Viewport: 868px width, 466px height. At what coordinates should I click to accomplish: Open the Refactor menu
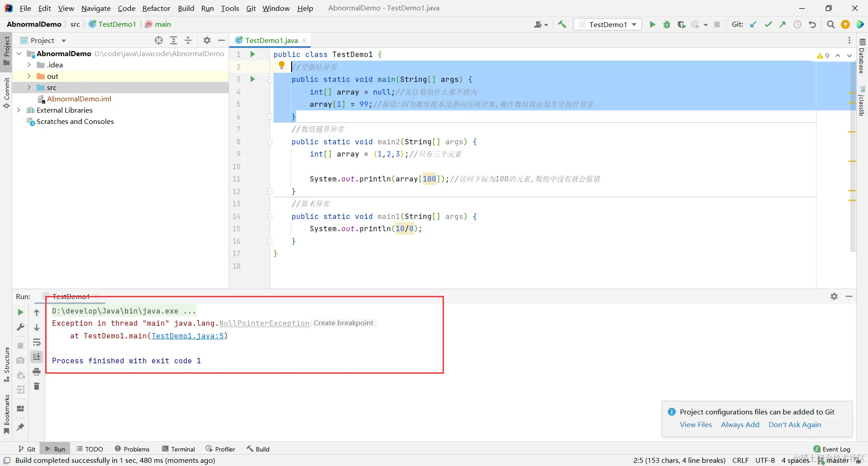pos(156,8)
